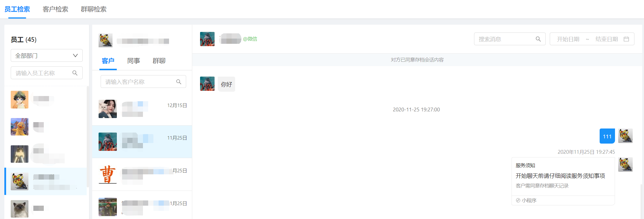Open the 同事 conversations tab

pyautogui.click(x=134, y=61)
